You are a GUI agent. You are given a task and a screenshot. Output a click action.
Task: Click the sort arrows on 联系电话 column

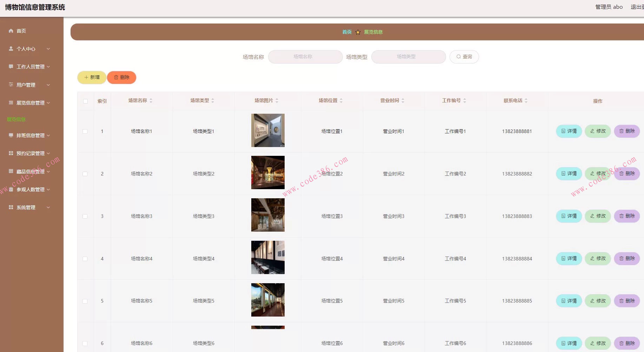(526, 101)
